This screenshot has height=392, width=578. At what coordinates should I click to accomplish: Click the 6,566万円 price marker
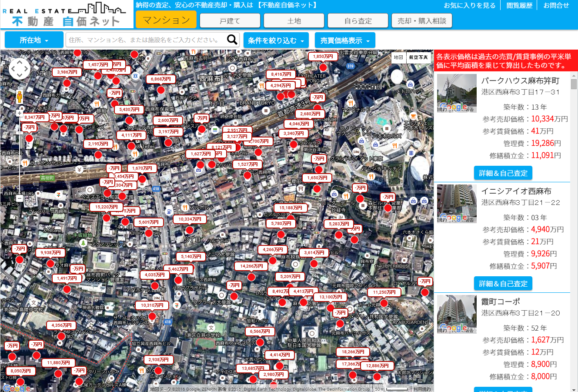click(x=260, y=332)
